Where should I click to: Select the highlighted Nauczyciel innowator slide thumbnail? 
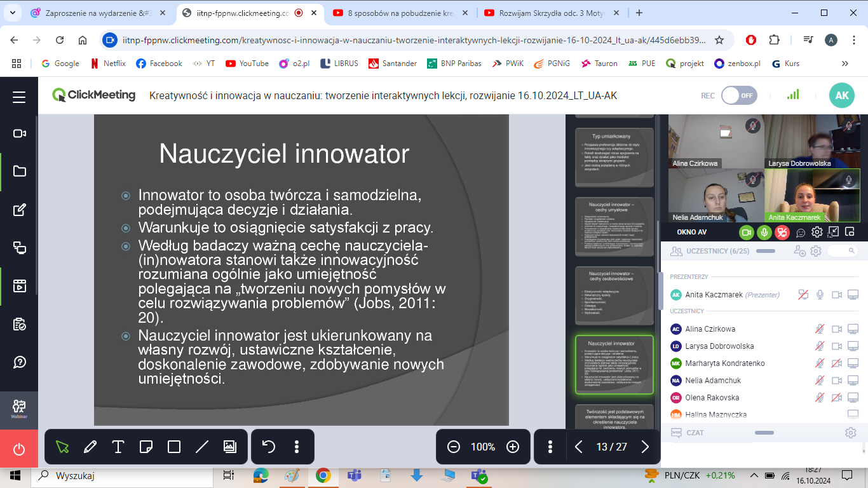coord(614,365)
